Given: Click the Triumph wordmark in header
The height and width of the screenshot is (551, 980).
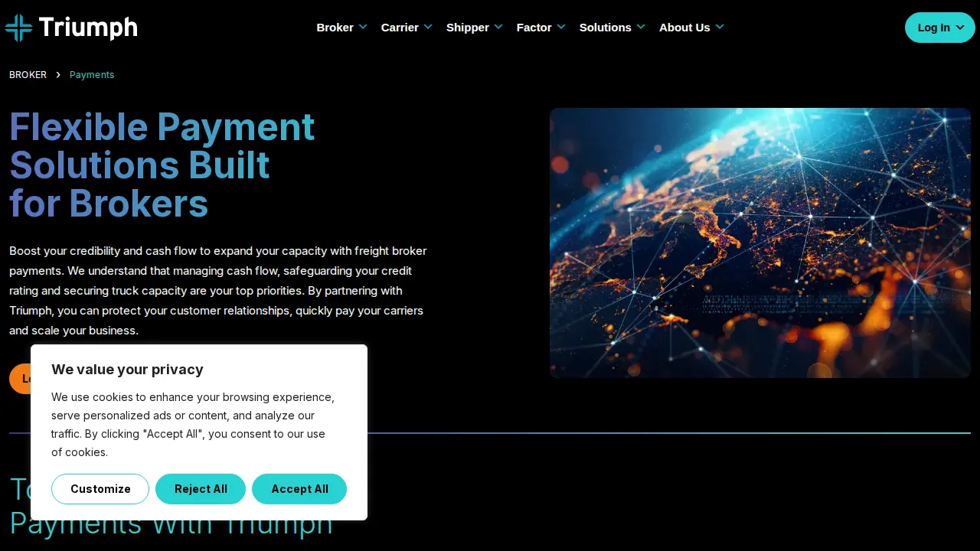Looking at the screenshot, I should [x=88, y=28].
